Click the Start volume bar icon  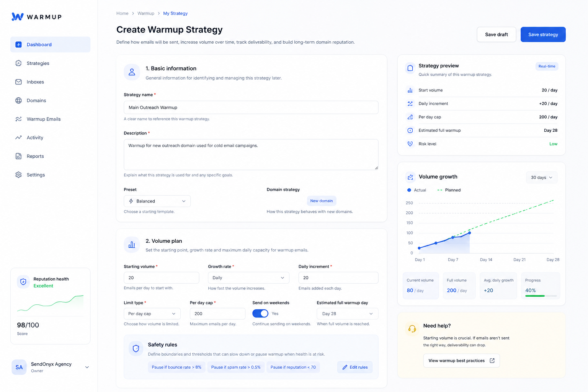click(x=410, y=90)
